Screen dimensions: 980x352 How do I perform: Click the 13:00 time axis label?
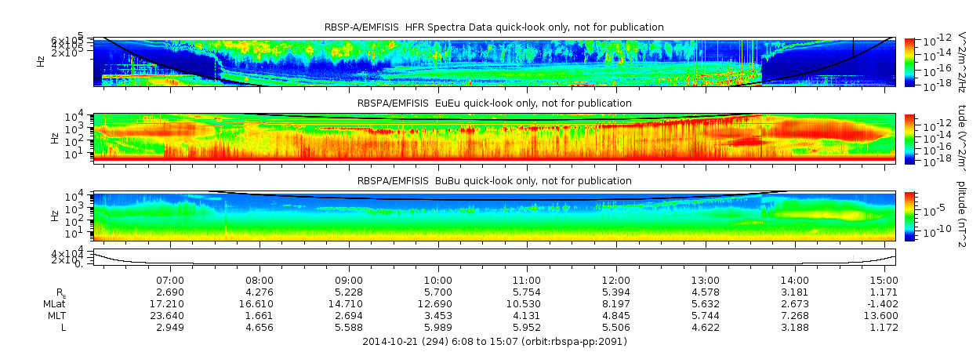(x=706, y=280)
